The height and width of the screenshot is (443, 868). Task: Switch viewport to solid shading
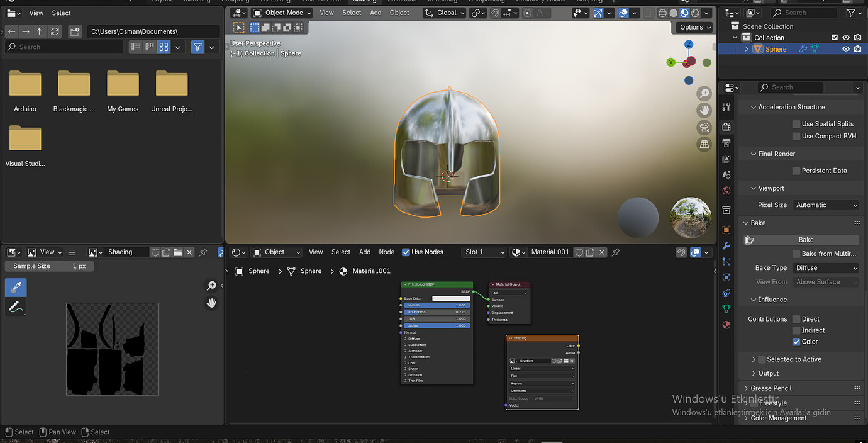pos(674,13)
